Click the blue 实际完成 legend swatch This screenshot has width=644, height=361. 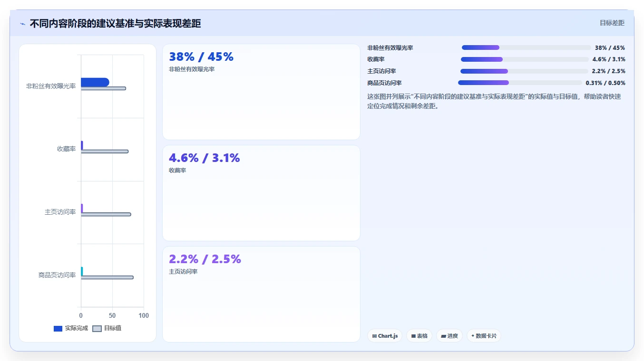click(58, 329)
